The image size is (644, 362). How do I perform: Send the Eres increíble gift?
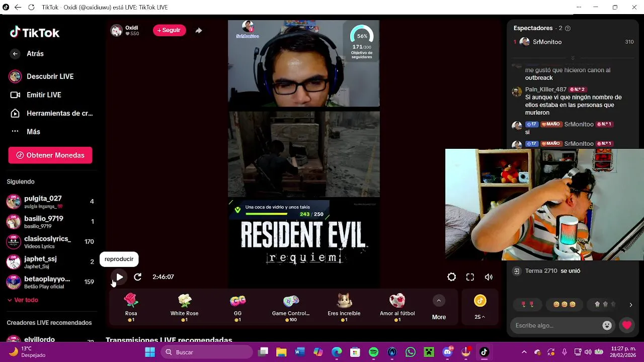click(344, 307)
